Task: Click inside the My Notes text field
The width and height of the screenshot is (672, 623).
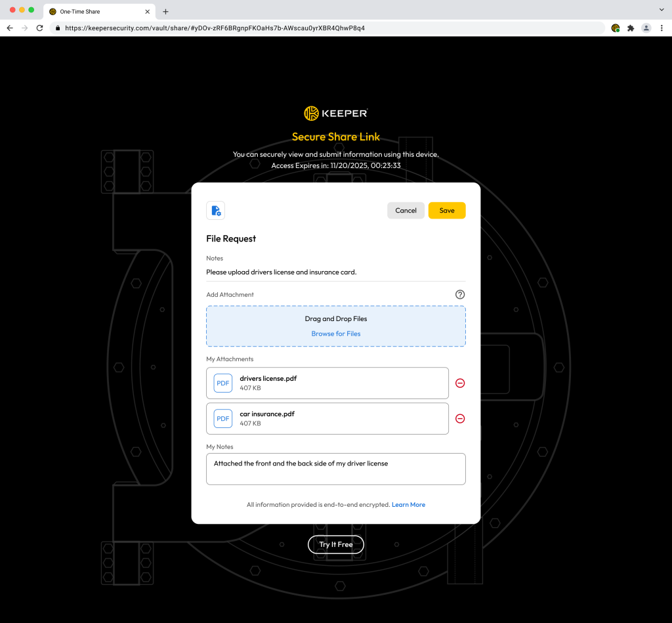Action: [x=335, y=468]
